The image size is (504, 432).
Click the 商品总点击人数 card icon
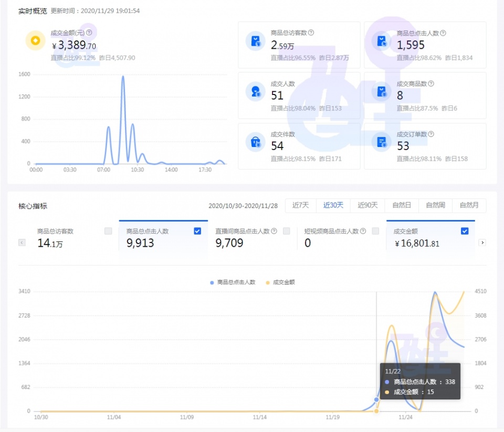[x=381, y=40]
